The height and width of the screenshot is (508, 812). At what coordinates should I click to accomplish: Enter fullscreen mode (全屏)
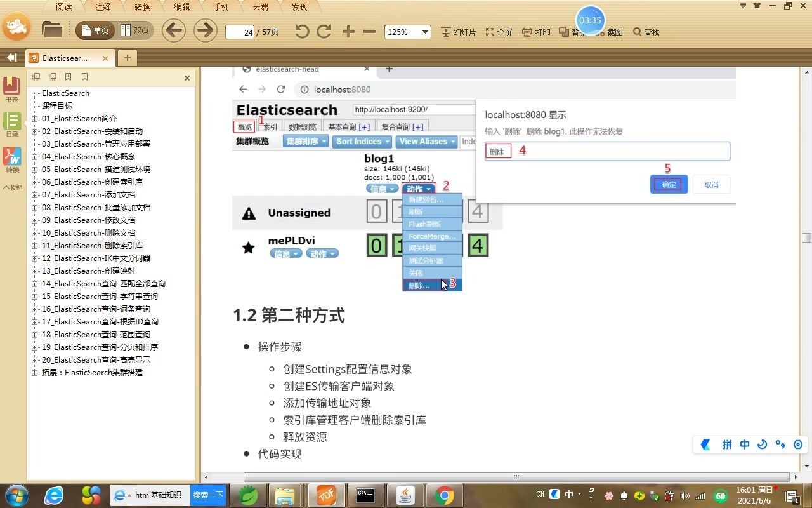click(x=499, y=32)
